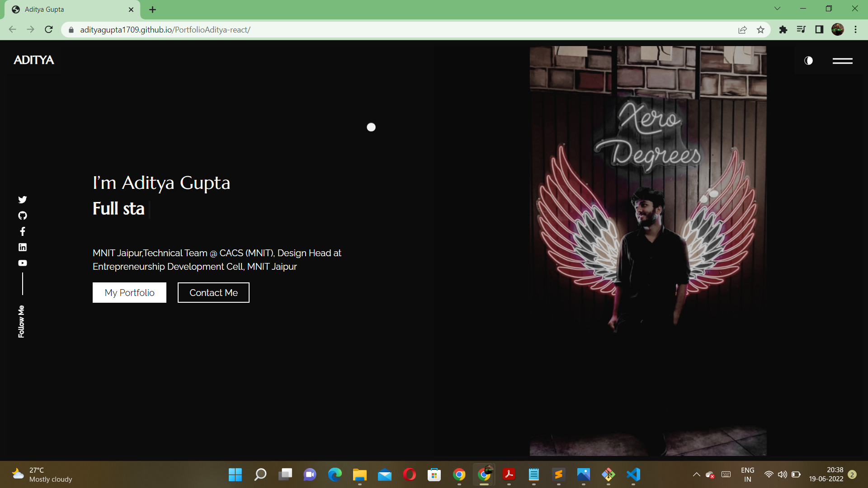Share this page icon

click(742, 30)
